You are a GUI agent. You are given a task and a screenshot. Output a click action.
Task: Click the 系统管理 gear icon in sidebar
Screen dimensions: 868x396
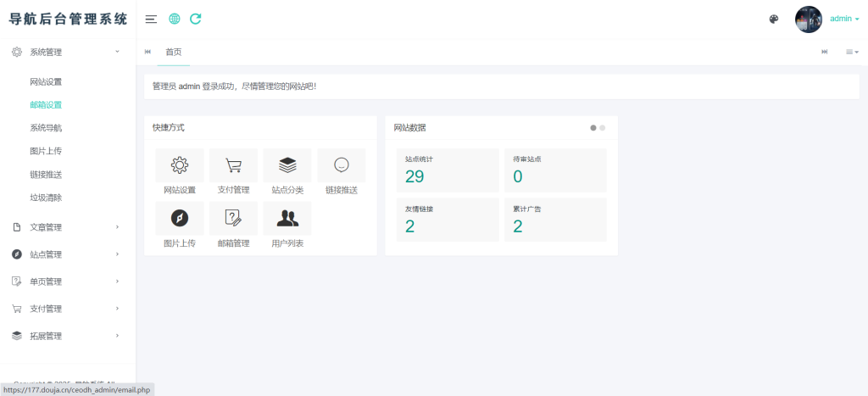click(17, 53)
